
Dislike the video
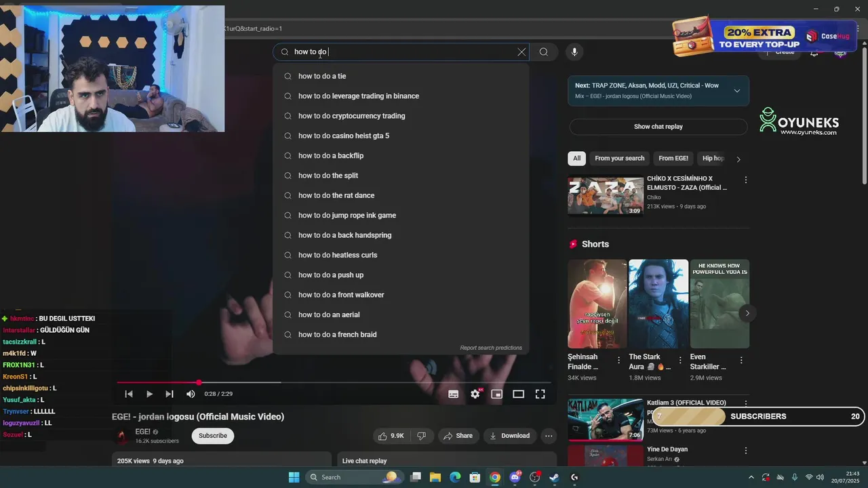[422, 436]
